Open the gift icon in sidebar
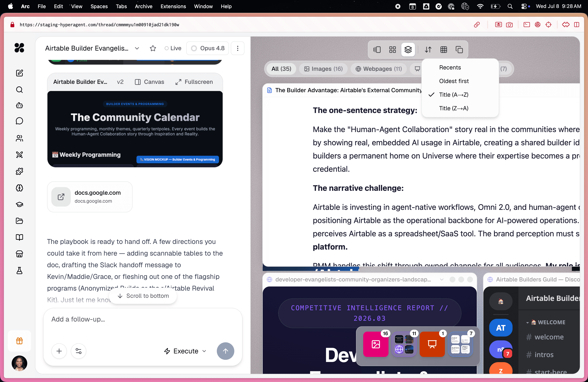The image size is (588, 382). pyautogui.click(x=19, y=341)
